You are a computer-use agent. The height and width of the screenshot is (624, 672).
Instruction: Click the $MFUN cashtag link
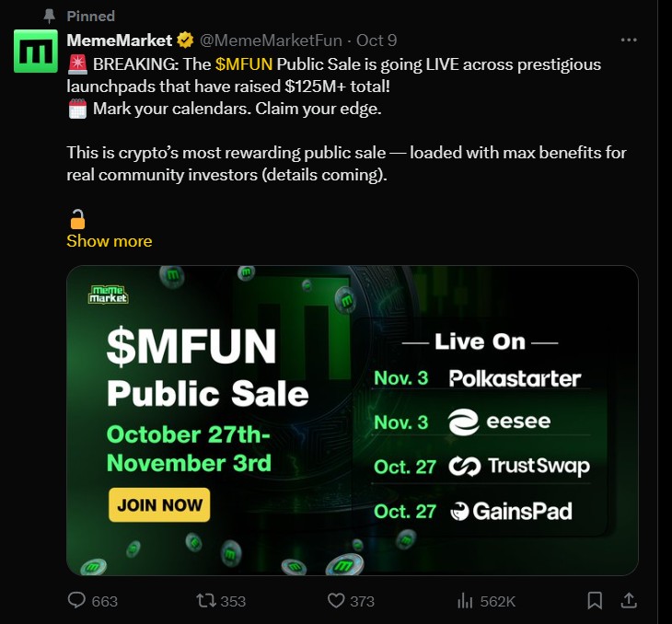(x=243, y=64)
